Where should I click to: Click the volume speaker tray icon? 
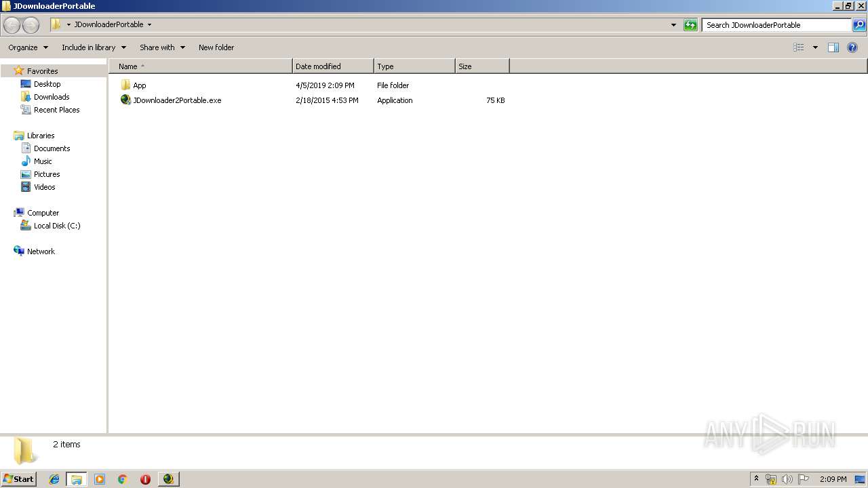tap(787, 479)
